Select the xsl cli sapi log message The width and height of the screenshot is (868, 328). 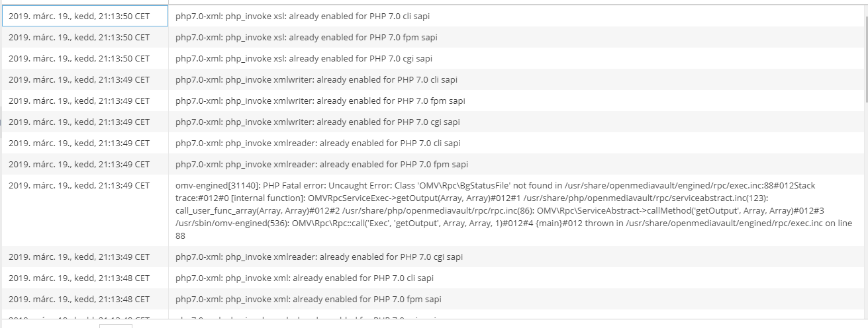tap(302, 16)
